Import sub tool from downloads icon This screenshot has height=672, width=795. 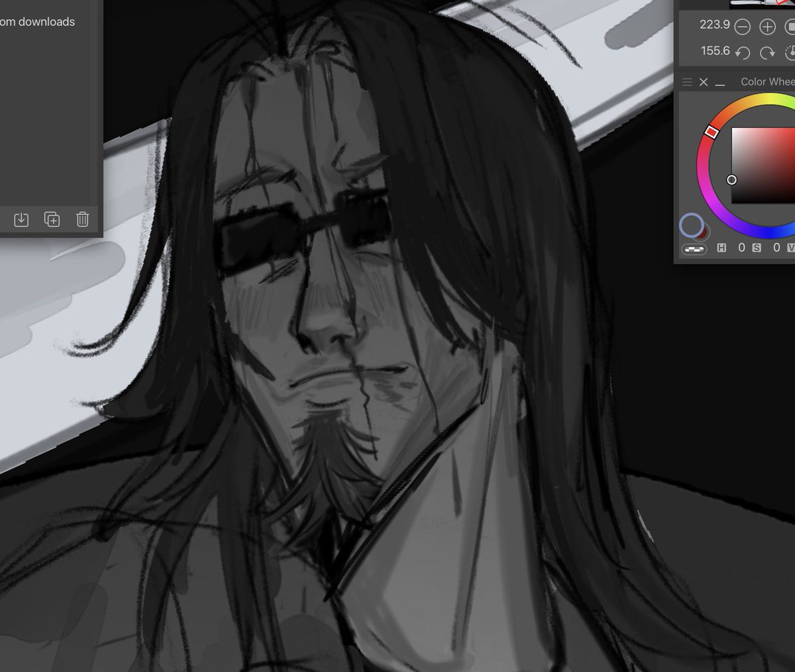[21, 219]
